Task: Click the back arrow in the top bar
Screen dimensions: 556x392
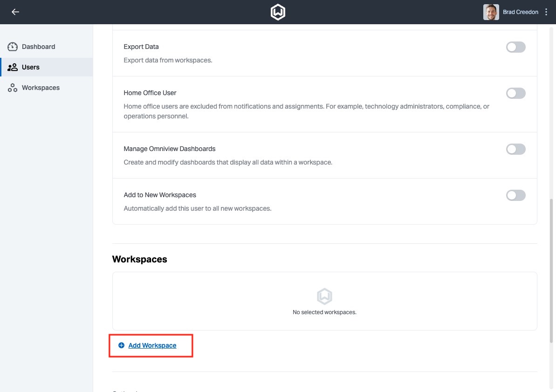Action: tap(15, 12)
